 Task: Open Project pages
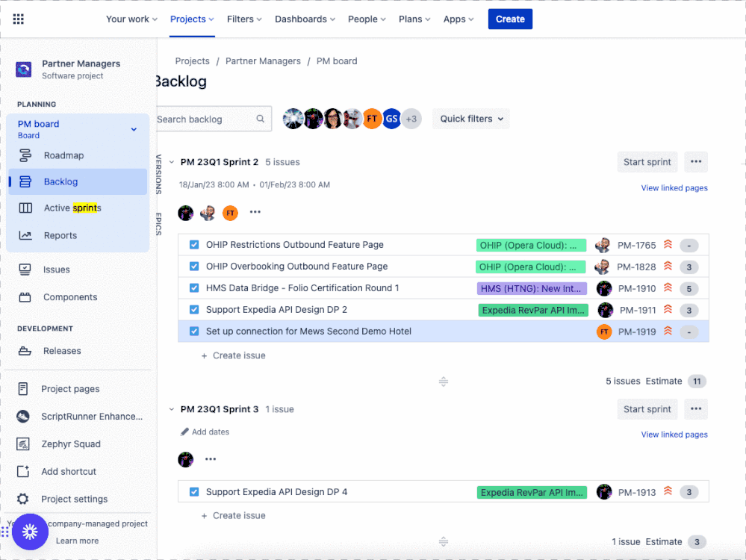tap(70, 389)
